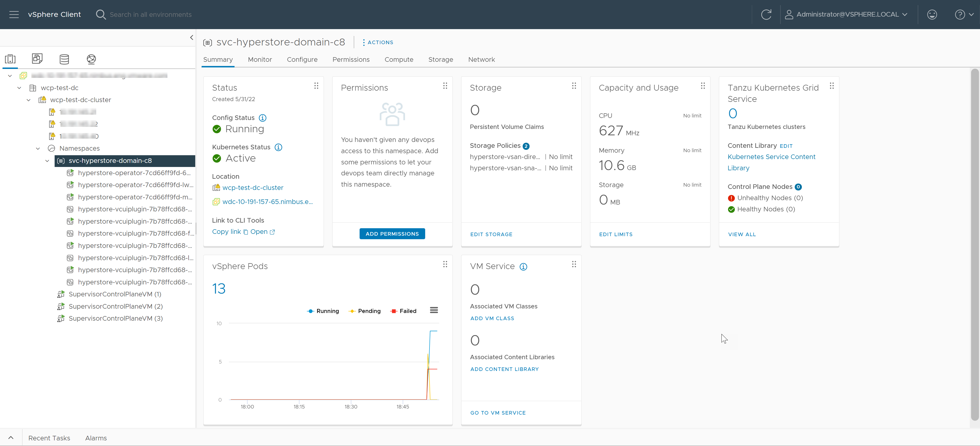The image size is (980, 446).
Task: Click Status card drag handle
Action: [316, 86]
